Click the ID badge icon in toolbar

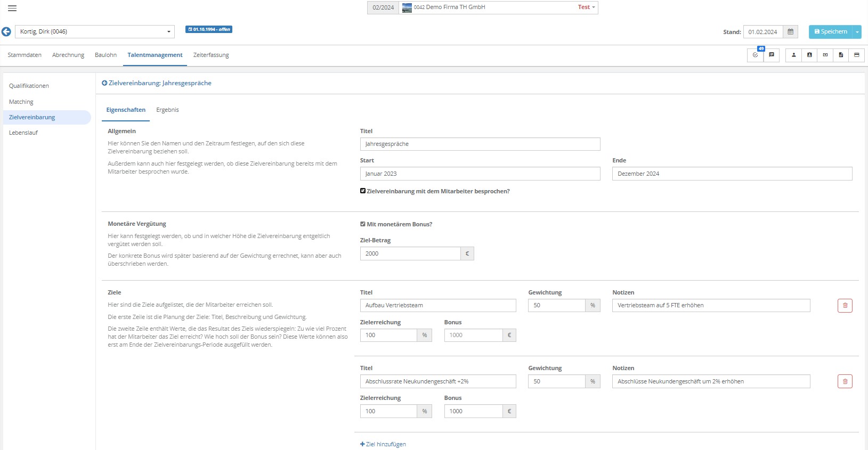(x=809, y=55)
